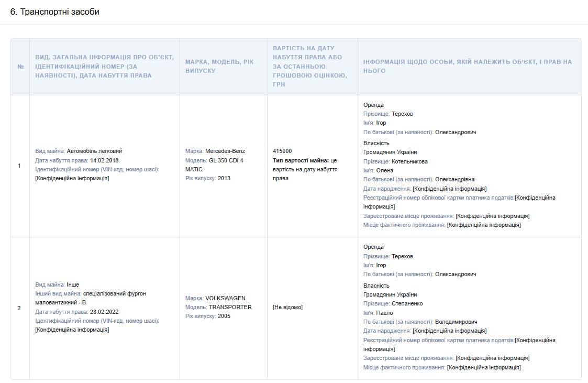Click the "TRANSPORTER" model text
The height and width of the screenshot is (383, 588).
(x=230, y=307)
